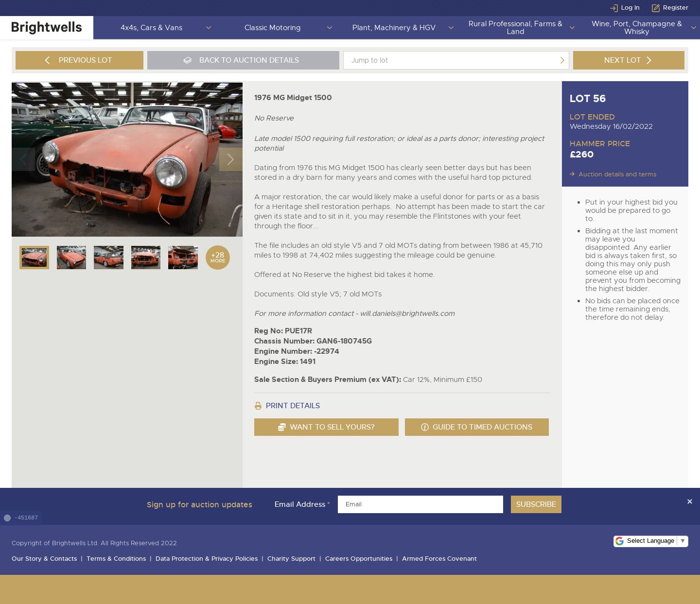Open Auction details and terms link

pos(617,174)
